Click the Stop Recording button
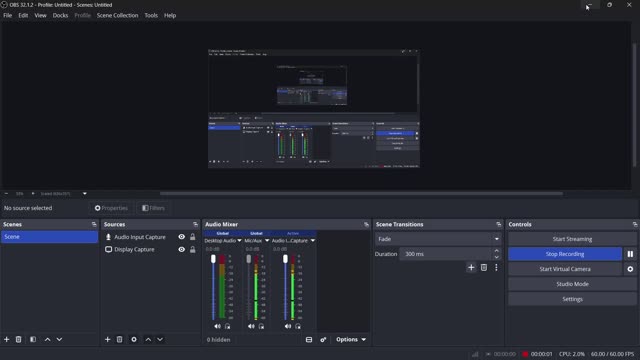 [x=565, y=254]
